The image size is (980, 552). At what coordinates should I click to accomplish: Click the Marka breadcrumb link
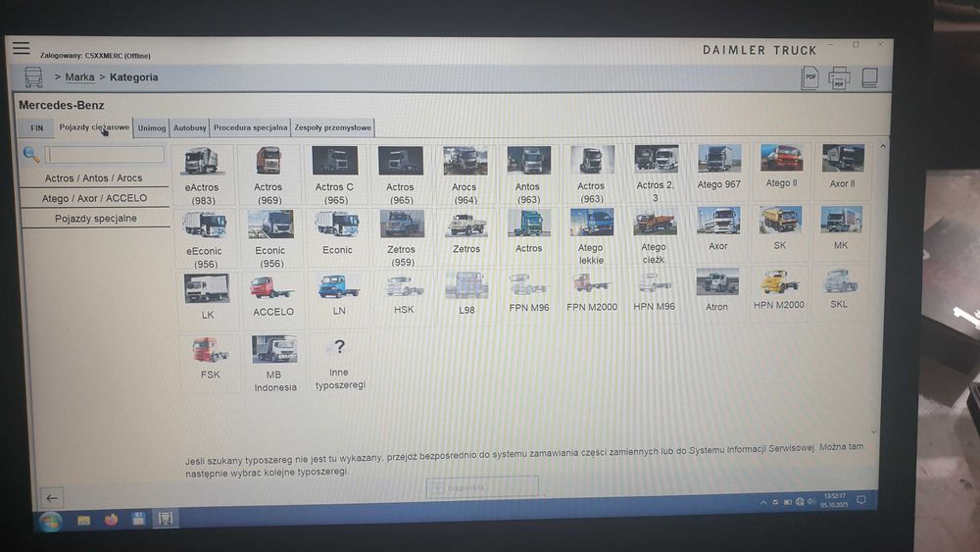79,77
